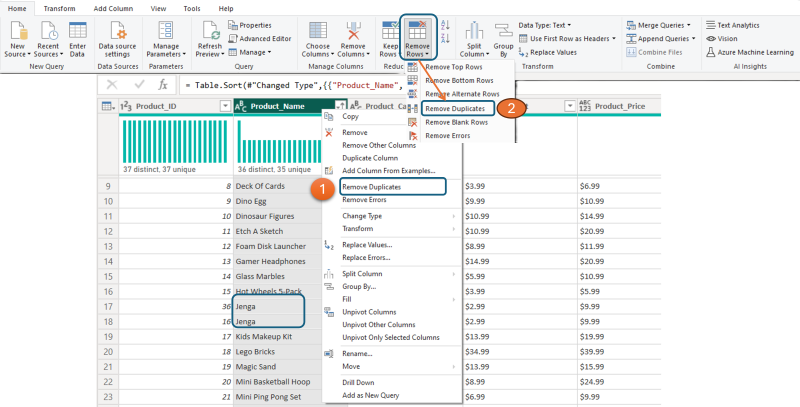Choose Remove Errors in Remove Rows menu
The image size is (800, 407).
[x=447, y=136]
